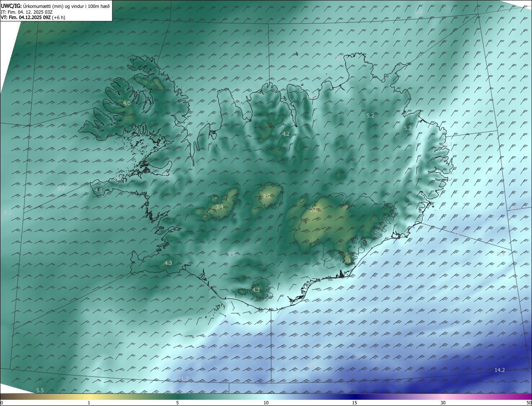Click the title text 'Úrkomumætti (mm) og vindur'

point(54,6)
